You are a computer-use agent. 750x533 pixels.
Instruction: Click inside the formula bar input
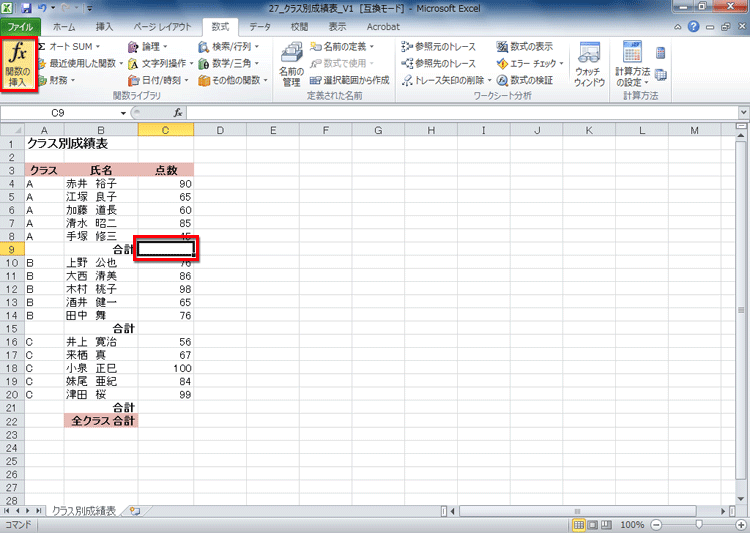pos(462,113)
